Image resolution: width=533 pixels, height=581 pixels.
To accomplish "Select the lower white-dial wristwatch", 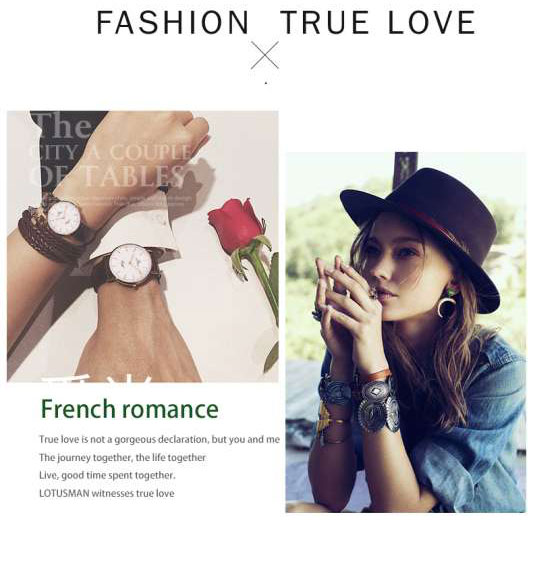I will click(131, 264).
